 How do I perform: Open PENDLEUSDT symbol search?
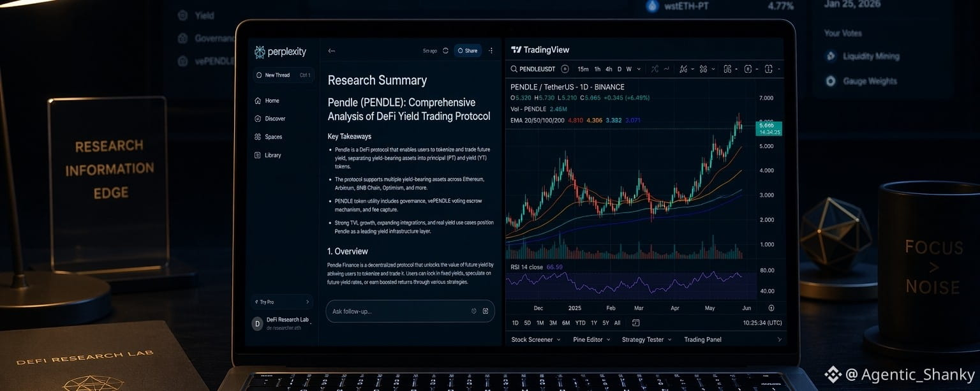click(533, 69)
